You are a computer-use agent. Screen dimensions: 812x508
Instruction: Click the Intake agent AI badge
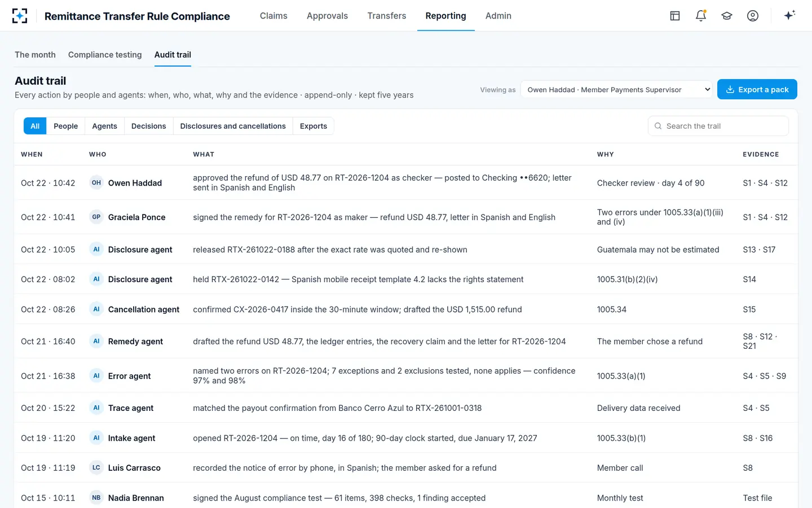tap(96, 438)
